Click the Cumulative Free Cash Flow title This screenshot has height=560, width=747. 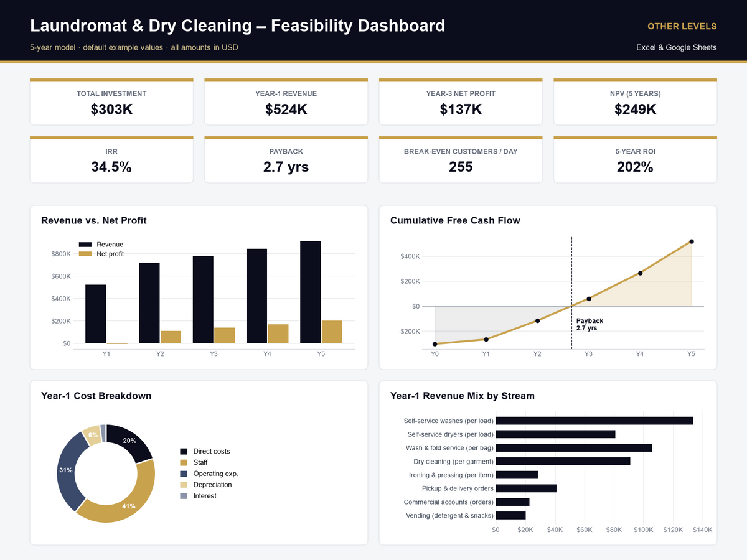tap(455, 220)
